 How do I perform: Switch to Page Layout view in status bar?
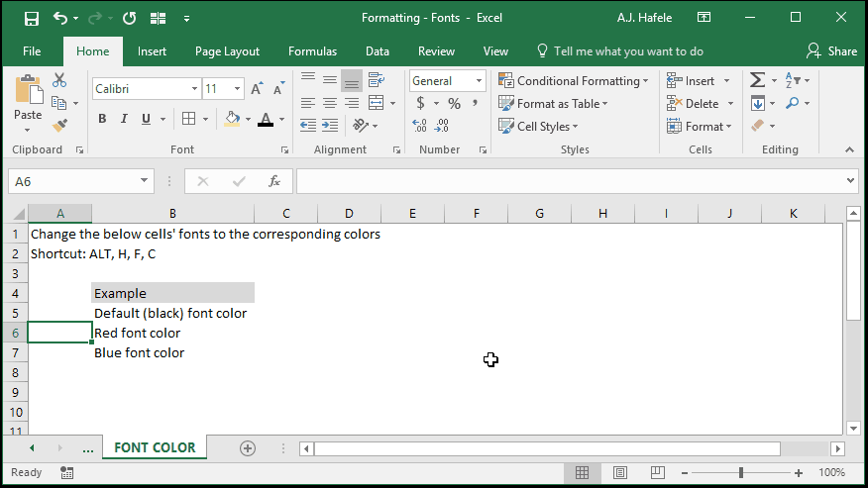[620, 472]
